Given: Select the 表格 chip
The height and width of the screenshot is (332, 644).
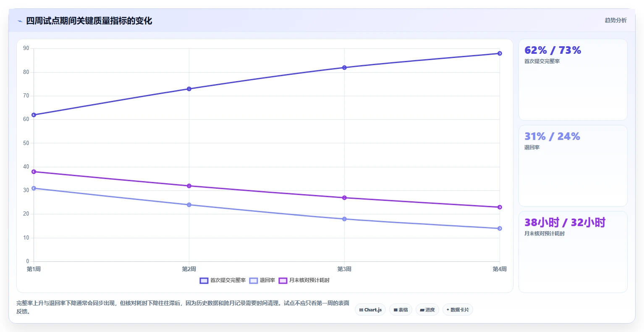Looking at the screenshot, I should tap(401, 310).
